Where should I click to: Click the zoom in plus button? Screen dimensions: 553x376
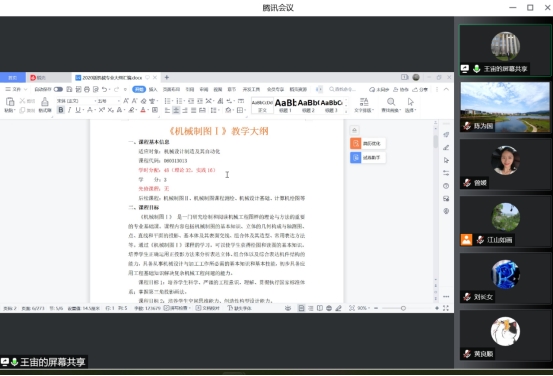pyautogui.click(x=437, y=308)
